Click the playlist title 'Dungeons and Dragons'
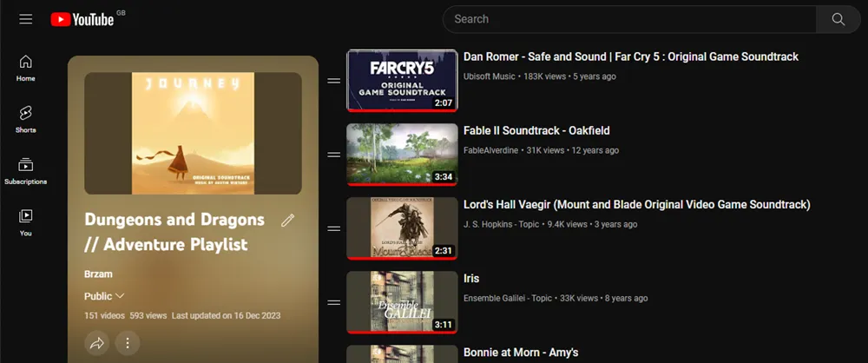 [174, 220]
